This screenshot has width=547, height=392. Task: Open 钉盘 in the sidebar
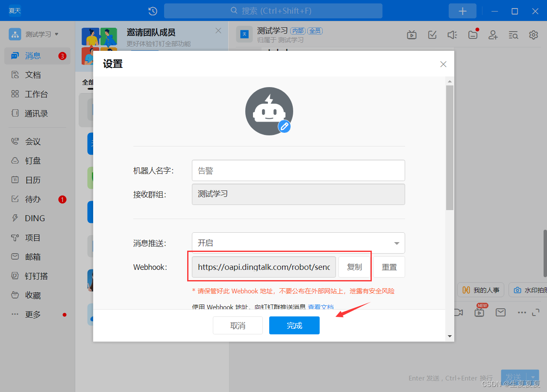point(37,161)
